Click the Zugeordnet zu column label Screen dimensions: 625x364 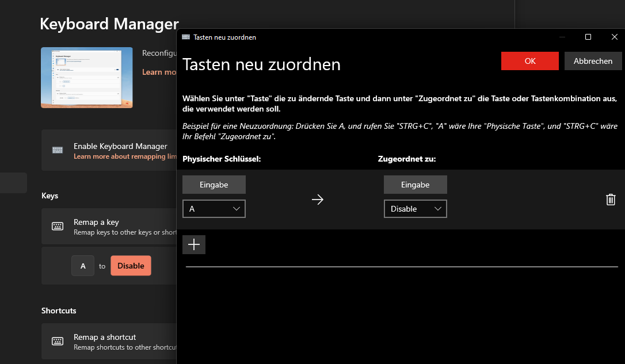407,159
